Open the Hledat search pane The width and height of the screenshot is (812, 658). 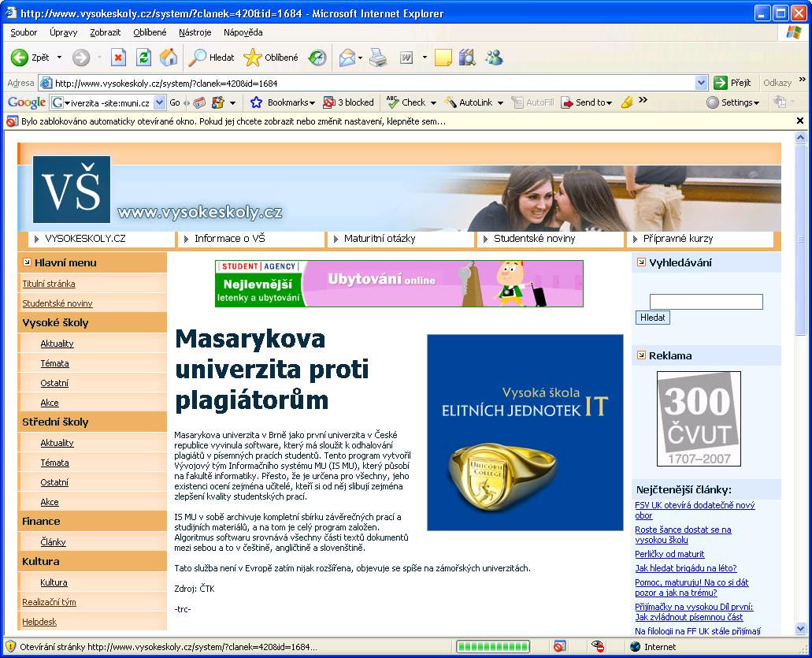click(211, 58)
